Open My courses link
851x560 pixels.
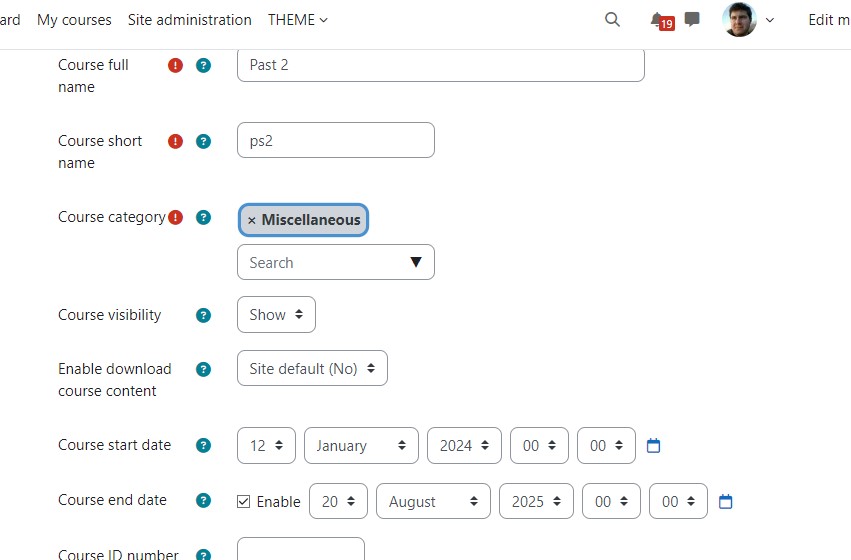coord(74,20)
